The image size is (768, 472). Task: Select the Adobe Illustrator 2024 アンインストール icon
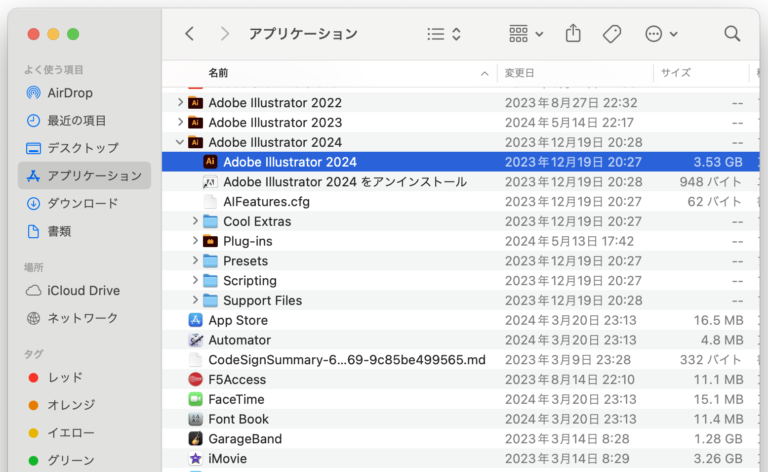tap(210, 182)
